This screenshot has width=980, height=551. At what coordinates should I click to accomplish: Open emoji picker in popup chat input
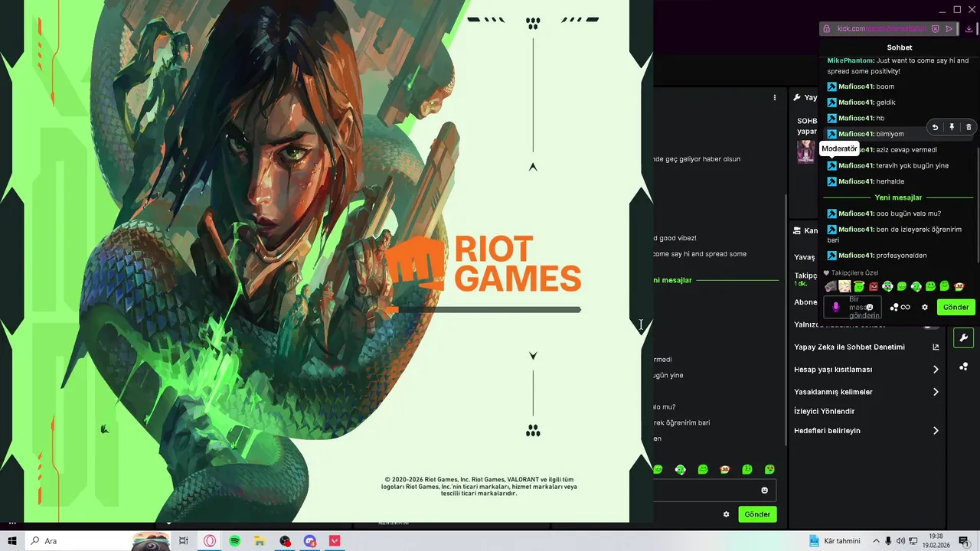coord(870,307)
